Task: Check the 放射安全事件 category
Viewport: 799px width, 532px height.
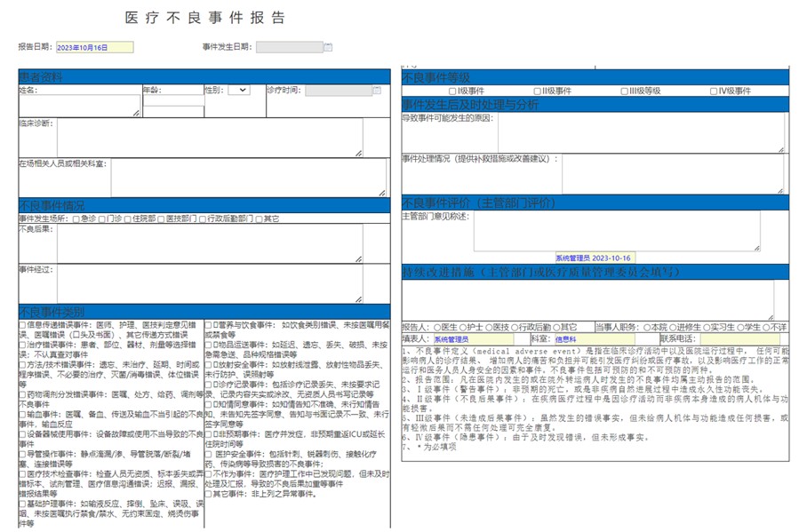Action: point(208,364)
